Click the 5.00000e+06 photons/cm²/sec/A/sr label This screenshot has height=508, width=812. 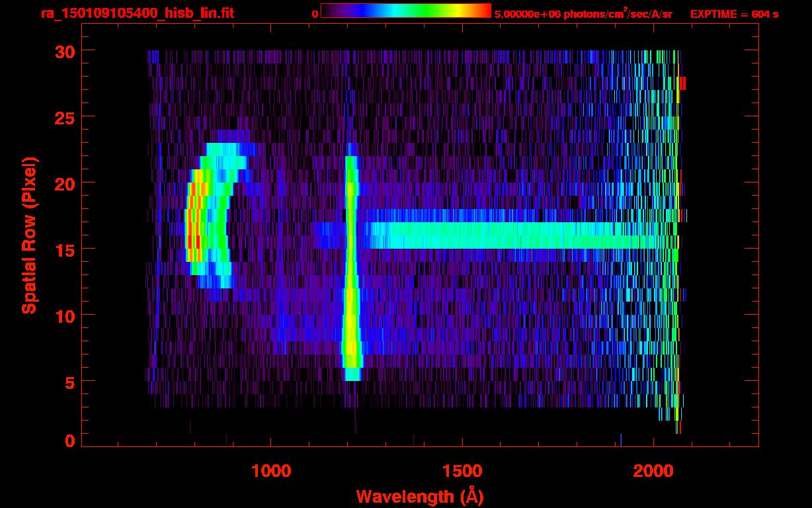point(583,13)
